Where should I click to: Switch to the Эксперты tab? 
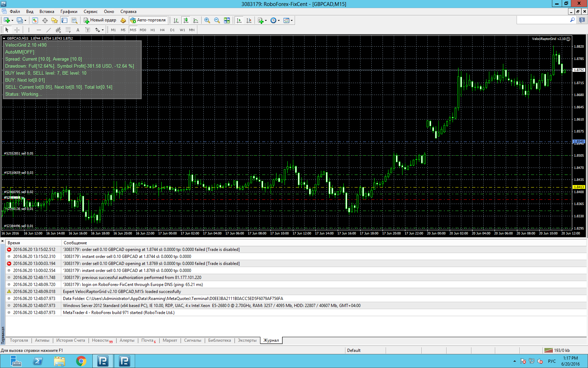(247, 340)
